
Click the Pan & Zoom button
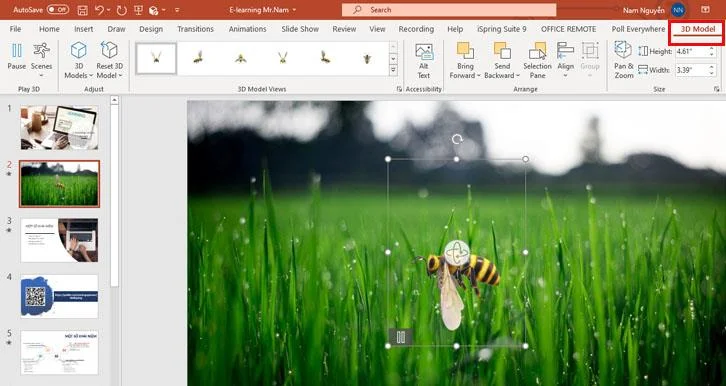(x=624, y=60)
